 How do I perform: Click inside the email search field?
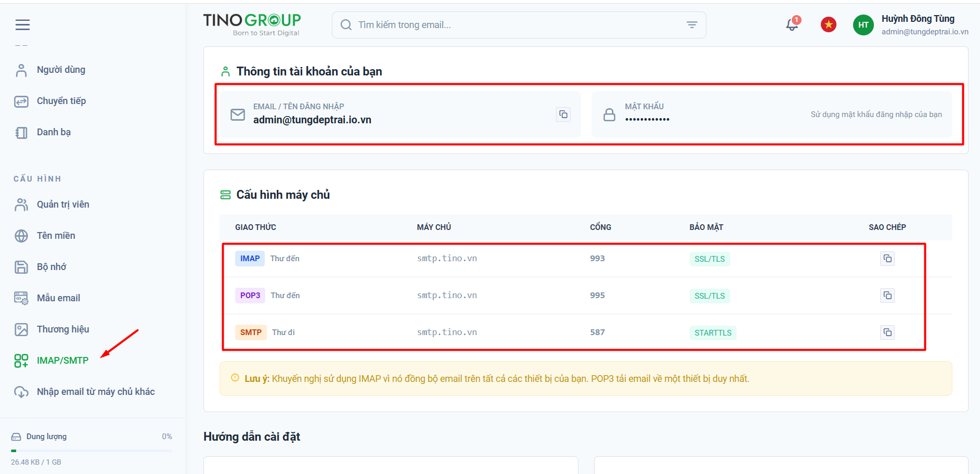pyautogui.click(x=494, y=24)
